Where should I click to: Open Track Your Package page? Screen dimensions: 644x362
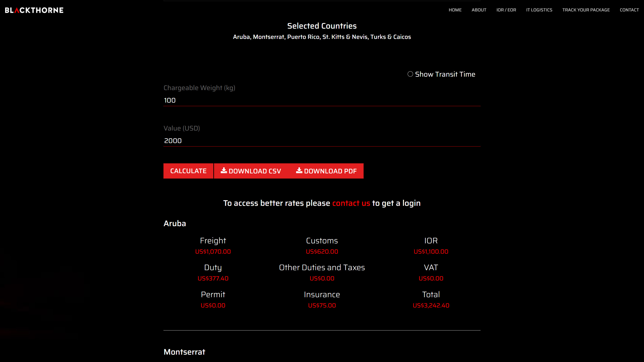[586, 10]
